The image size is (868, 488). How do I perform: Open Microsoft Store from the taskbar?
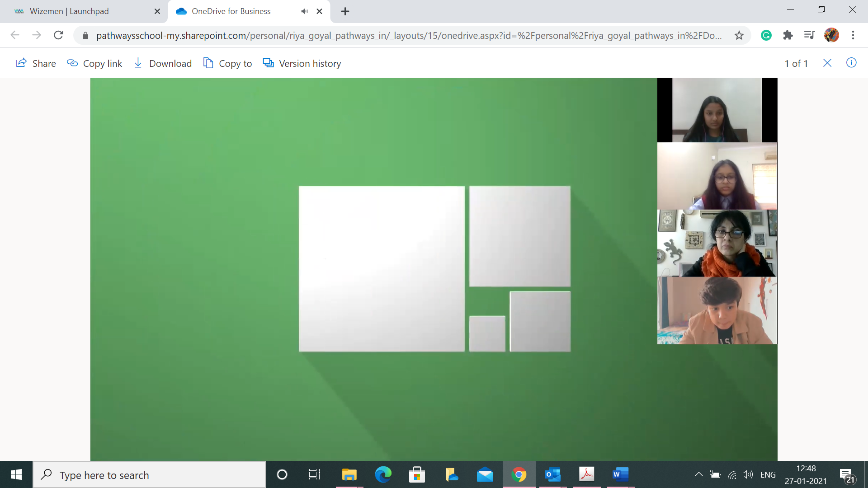pyautogui.click(x=417, y=474)
